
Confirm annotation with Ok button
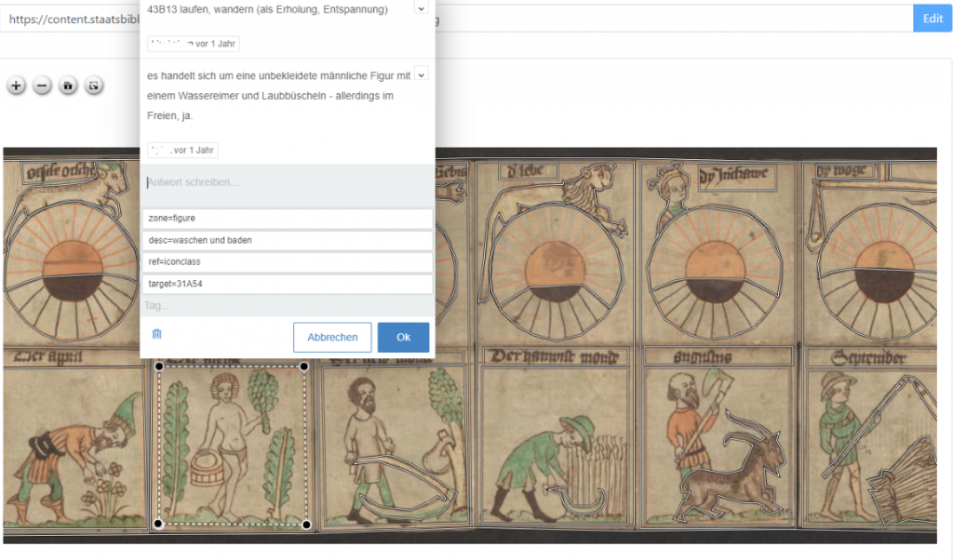coord(404,337)
